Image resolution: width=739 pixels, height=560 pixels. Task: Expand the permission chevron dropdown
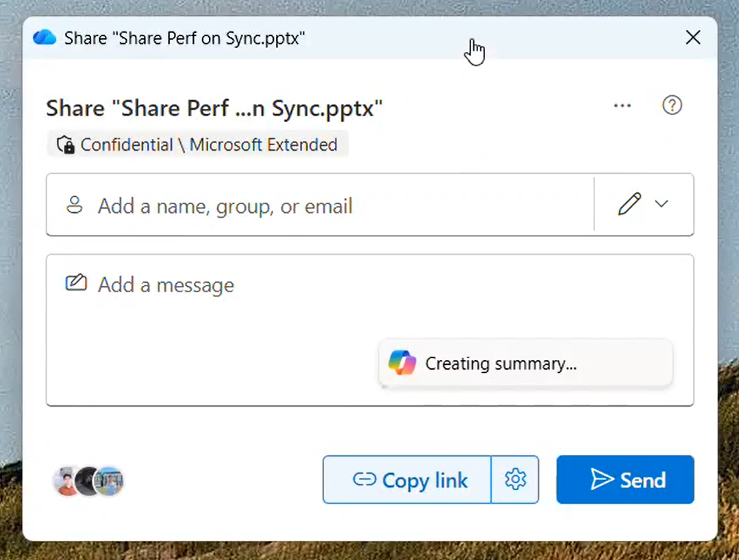pyautogui.click(x=661, y=204)
